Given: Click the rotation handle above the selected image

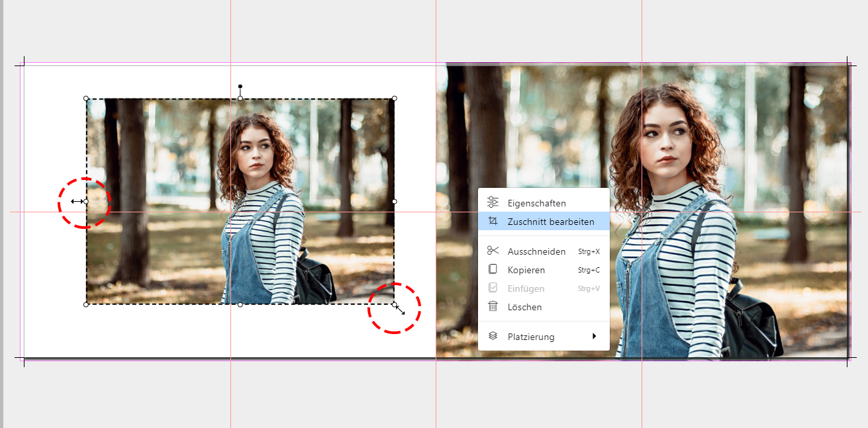Looking at the screenshot, I should [240, 87].
